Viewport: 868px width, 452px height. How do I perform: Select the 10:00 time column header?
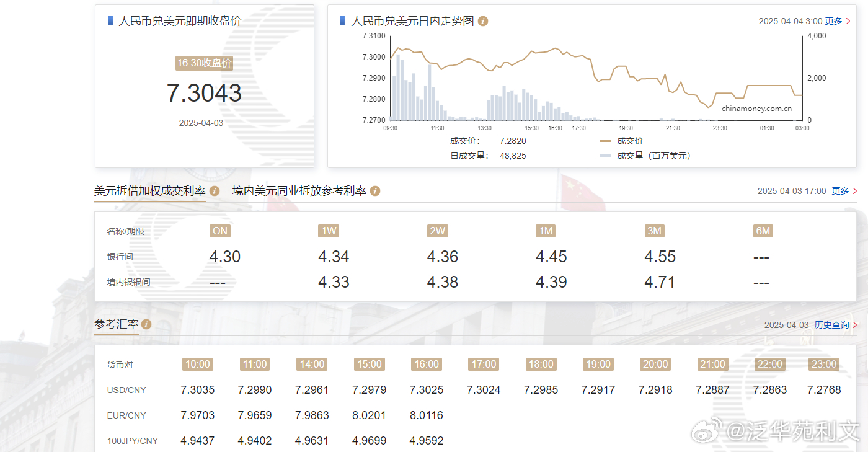pos(198,365)
